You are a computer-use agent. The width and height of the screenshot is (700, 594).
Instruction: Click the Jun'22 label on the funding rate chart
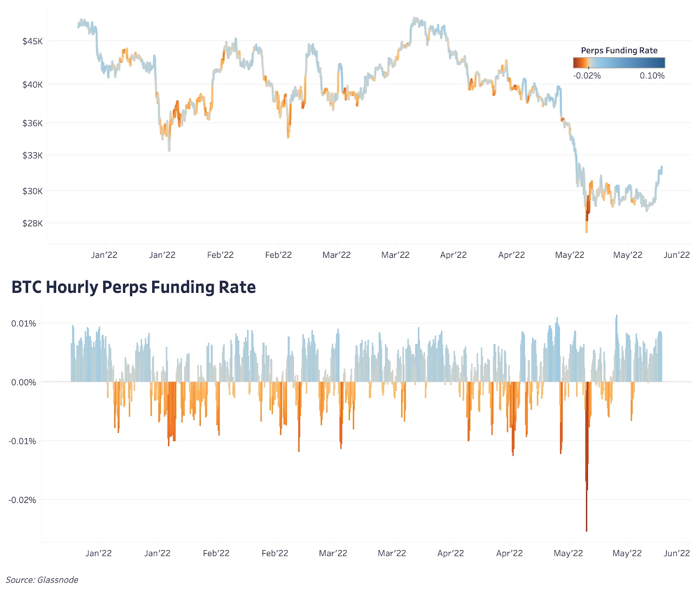[676, 553]
